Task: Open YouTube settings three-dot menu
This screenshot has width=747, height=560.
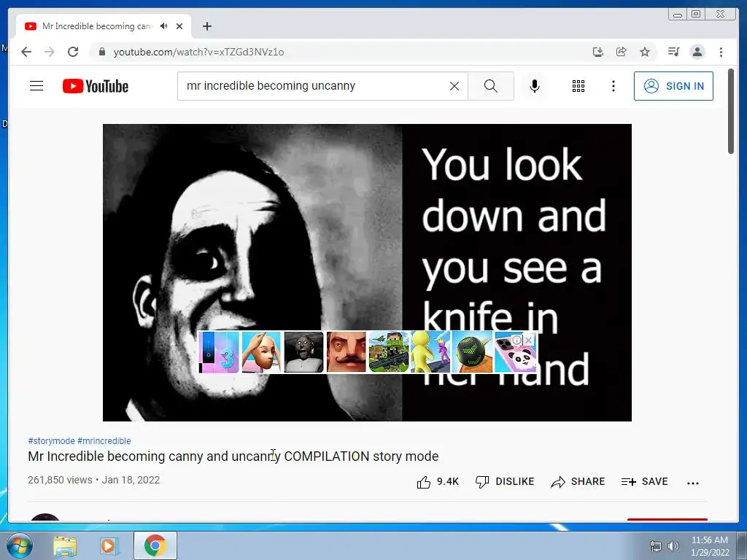Action: (613, 86)
